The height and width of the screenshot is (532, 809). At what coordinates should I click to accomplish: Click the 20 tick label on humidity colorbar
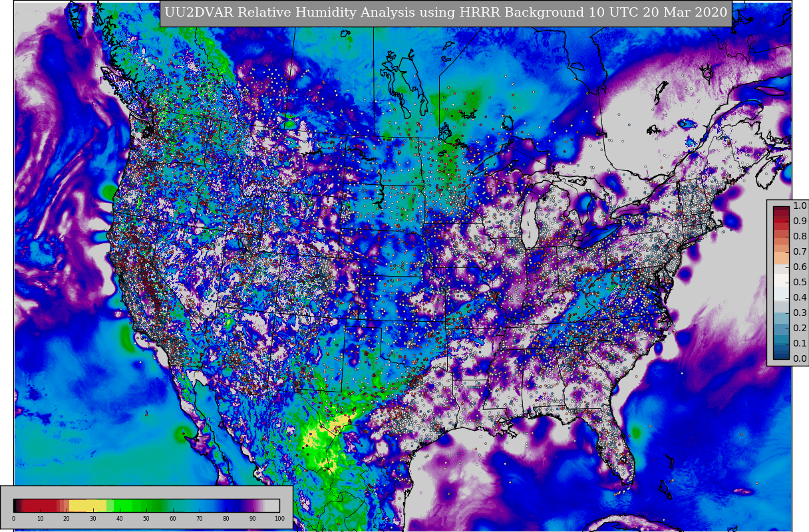pyautogui.click(x=67, y=519)
